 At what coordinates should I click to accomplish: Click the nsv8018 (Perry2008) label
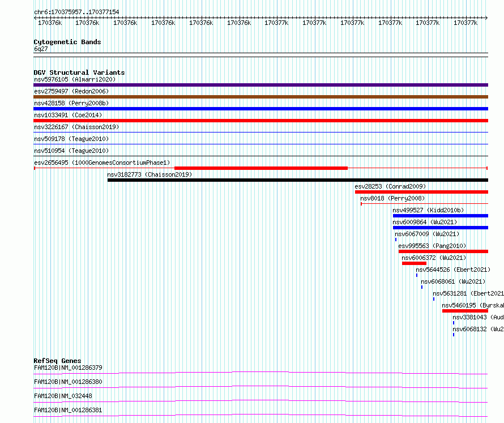tap(392, 198)
